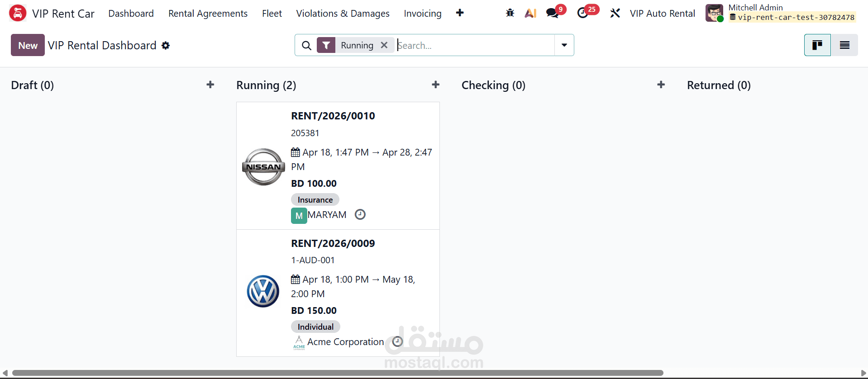The width and height of the screenshot is (868, 379).
Task: Click Returned (0) column header
Action: click(x=719, y=85)
